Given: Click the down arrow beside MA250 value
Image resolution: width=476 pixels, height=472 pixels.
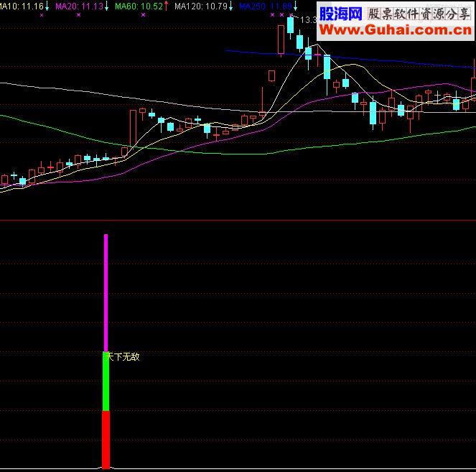Looking at the screenshot, I should click(x=295, y=6).
